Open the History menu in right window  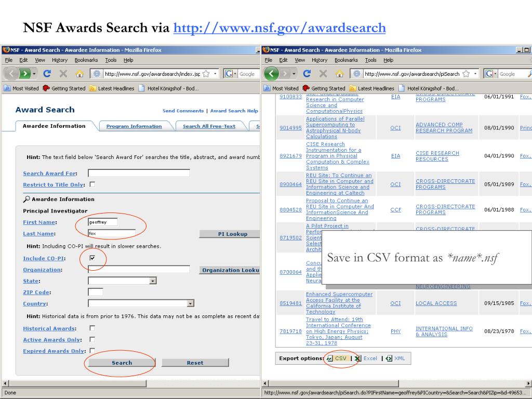tap(320, 60)
